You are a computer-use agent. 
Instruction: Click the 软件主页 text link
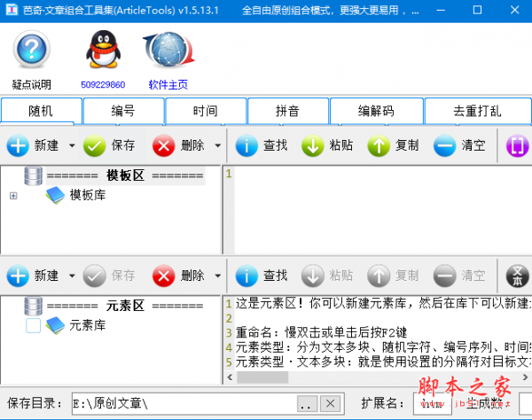point(168,85)
